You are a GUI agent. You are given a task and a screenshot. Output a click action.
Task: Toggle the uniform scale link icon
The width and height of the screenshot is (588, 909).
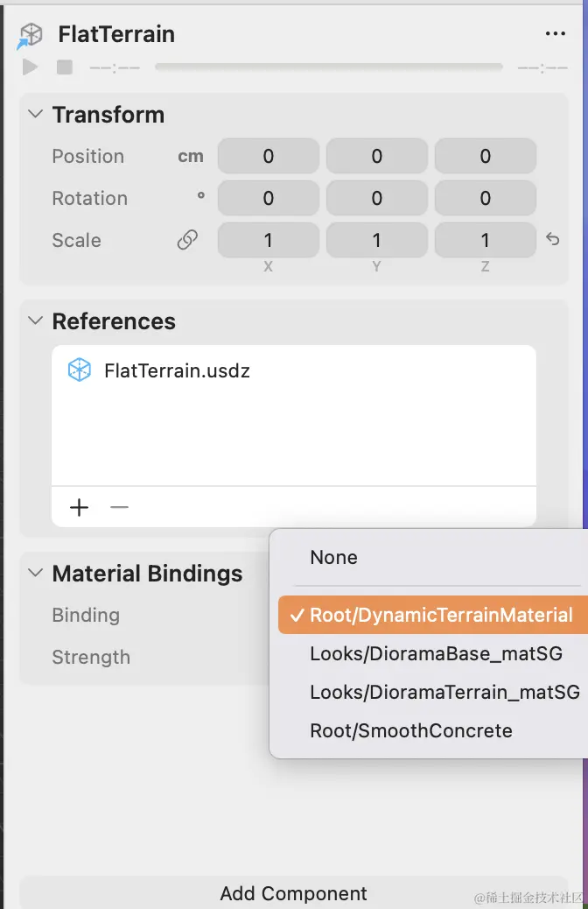point(187,240)
